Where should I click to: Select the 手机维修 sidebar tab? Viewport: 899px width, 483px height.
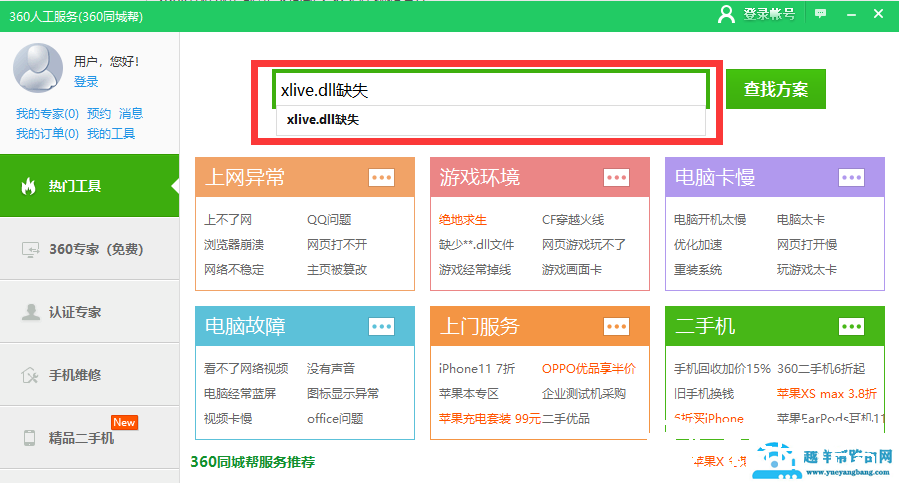(89, 375)
